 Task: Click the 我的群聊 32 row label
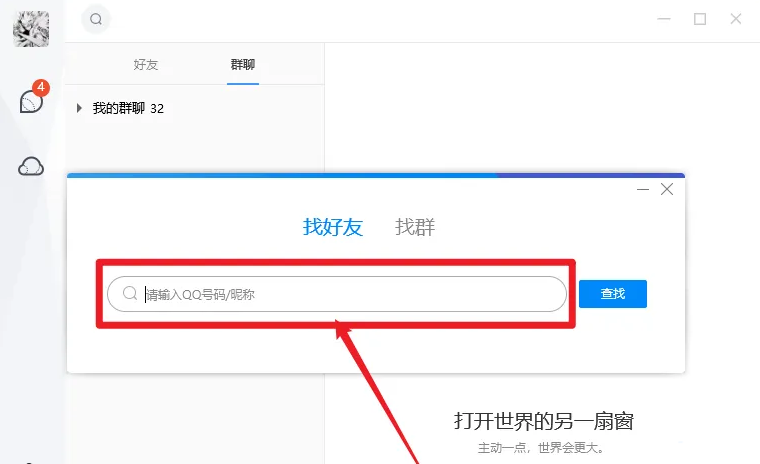pos(128,108)
